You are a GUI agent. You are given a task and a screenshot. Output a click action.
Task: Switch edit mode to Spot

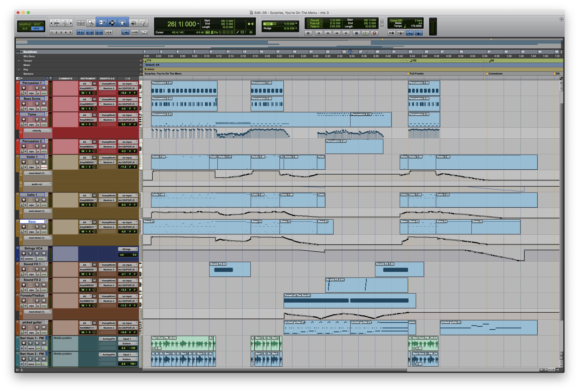click(37, 24)
